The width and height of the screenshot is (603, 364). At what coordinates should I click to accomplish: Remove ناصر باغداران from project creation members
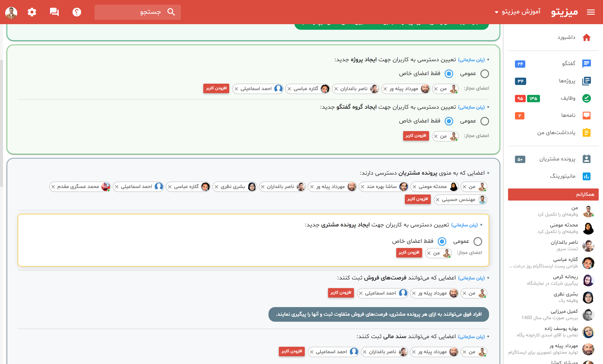tap(336, 89)
